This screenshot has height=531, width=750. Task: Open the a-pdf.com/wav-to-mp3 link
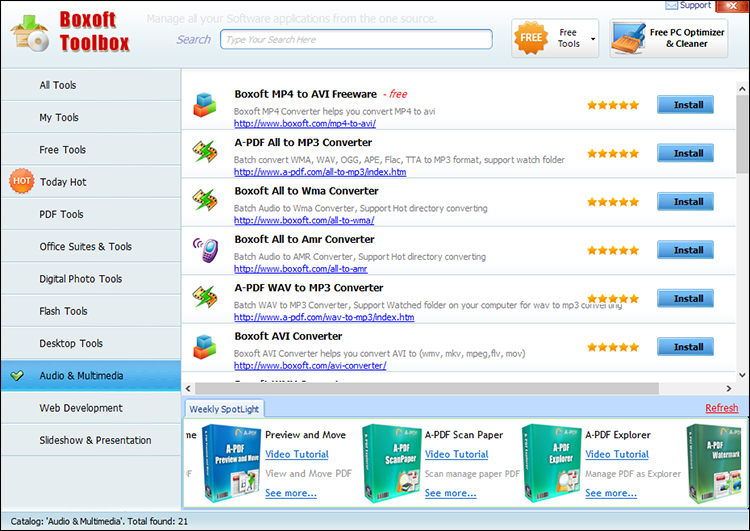(x=324, y=317)
